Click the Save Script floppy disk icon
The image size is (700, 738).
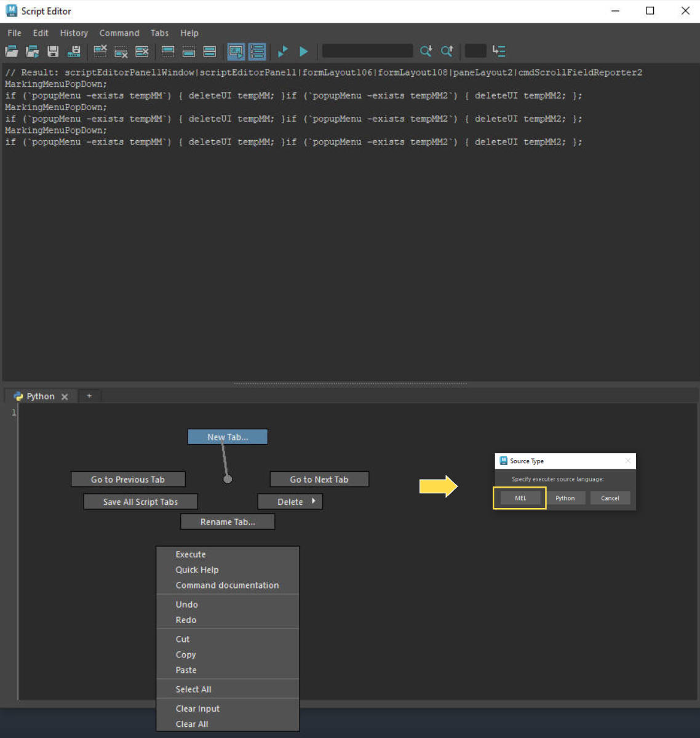[54, 51]
